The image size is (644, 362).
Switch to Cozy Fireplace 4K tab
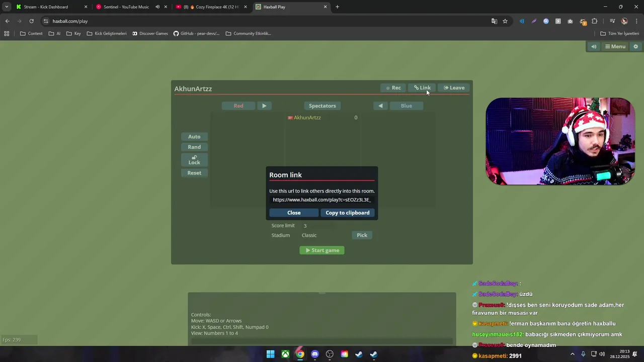coord(210,7)
